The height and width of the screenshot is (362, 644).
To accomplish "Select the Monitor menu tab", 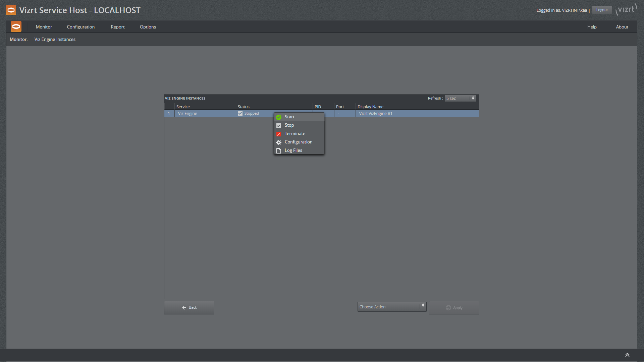I will pos(45,26).
